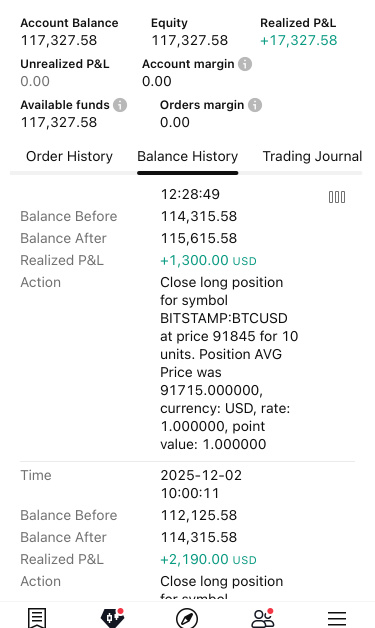Open the hamburger menu icon
375x628 pixels.
pyautogui.click(x=337, y=619)
